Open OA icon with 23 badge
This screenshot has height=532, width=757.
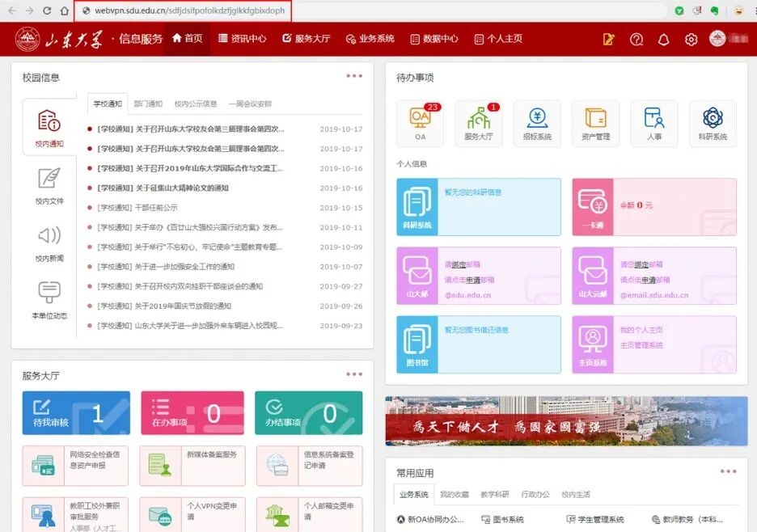click(x=421, y=124)
